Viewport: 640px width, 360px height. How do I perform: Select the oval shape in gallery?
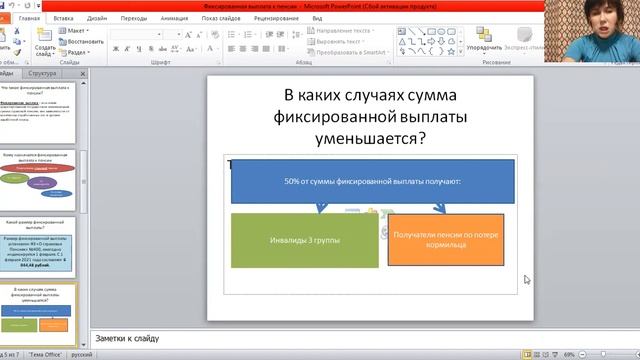tap(441, 31)
